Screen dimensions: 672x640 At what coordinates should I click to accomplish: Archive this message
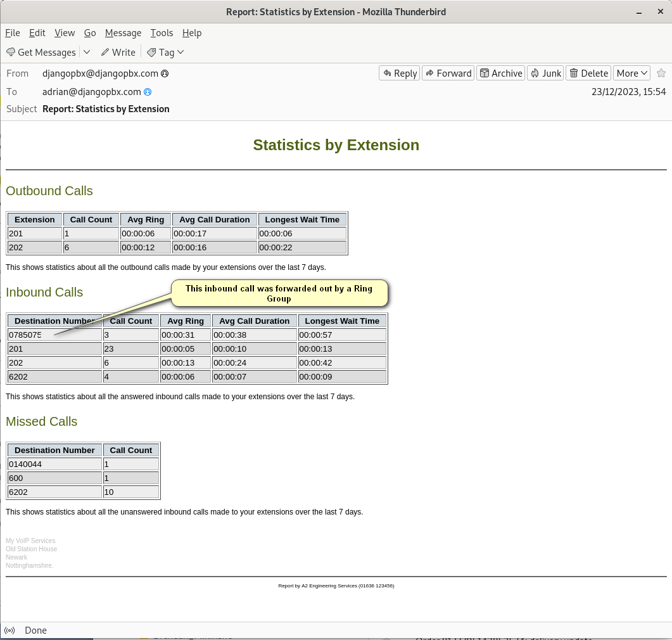[x=500, y=74]
